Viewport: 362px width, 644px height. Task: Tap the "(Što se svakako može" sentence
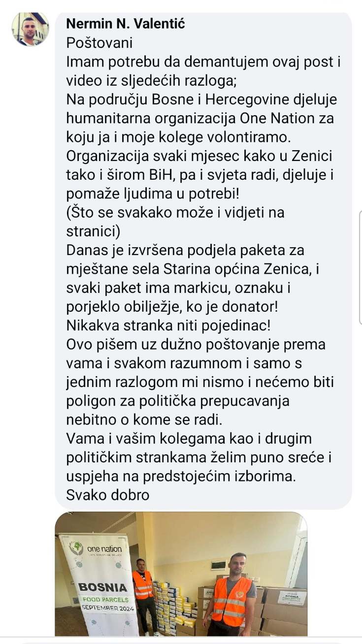(175, 212)
